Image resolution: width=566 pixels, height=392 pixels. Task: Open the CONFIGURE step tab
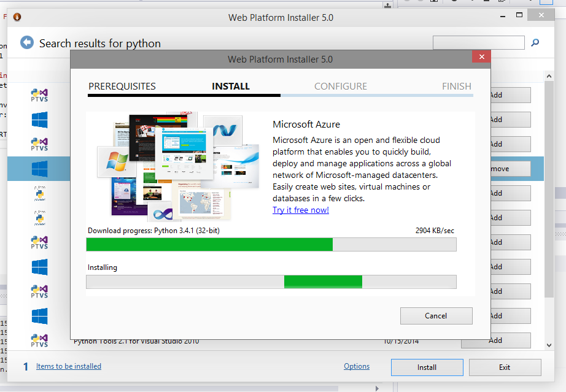(340, 86)
